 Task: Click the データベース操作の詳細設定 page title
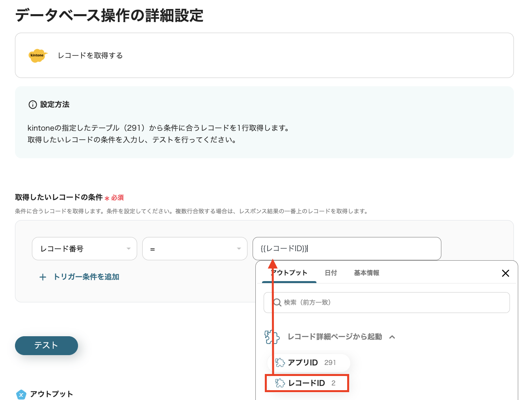pyautogui.click(x=109, y=16)
